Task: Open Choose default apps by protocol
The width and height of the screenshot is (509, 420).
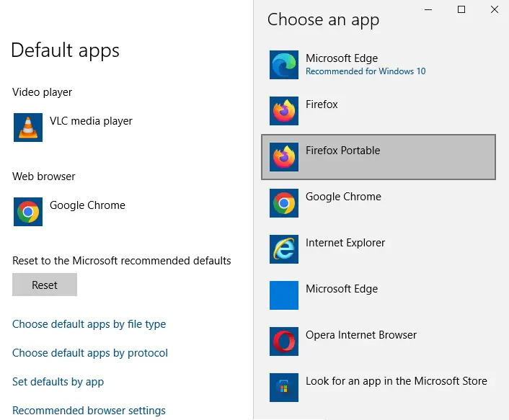Action: (x=90, y=353)
